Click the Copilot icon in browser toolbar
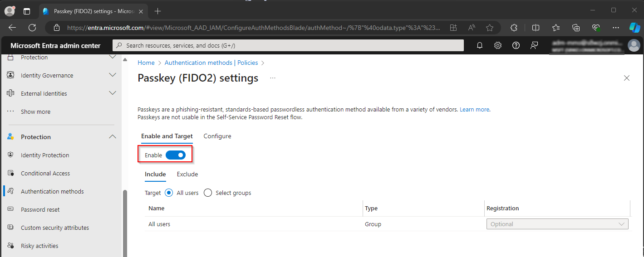The image size is (644, 257). pos(634,28)
